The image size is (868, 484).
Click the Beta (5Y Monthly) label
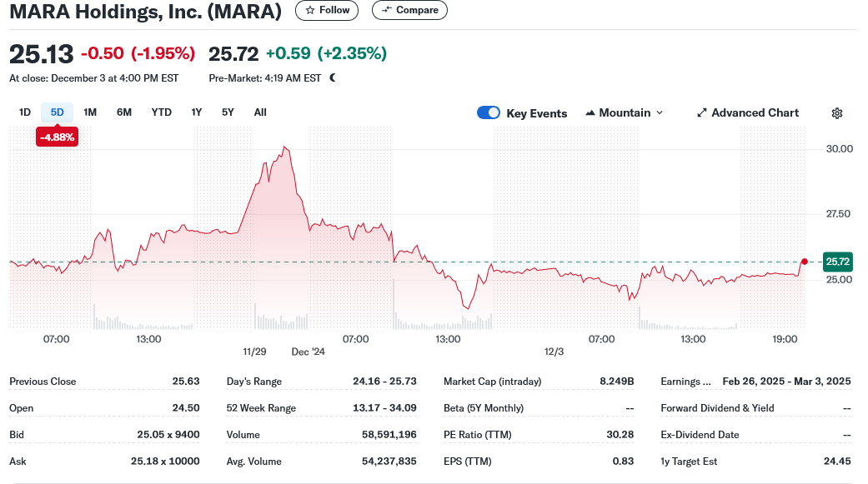pyautogui.click(x=484, y=407)
